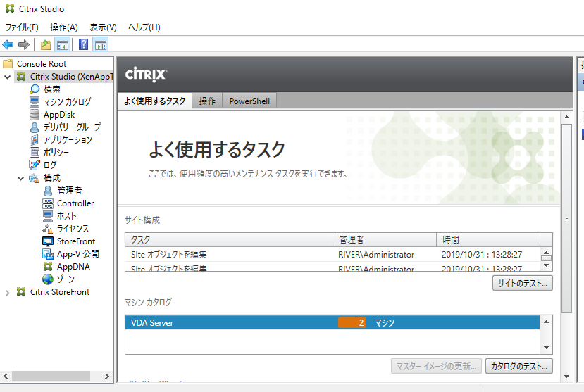Click the folder Up One Level icon

pos(46,45)
